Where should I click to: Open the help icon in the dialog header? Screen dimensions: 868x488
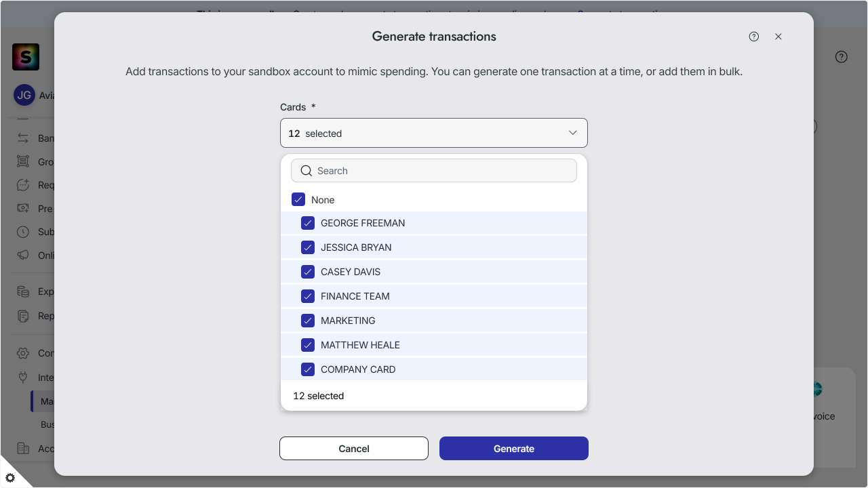coord(754,37)
